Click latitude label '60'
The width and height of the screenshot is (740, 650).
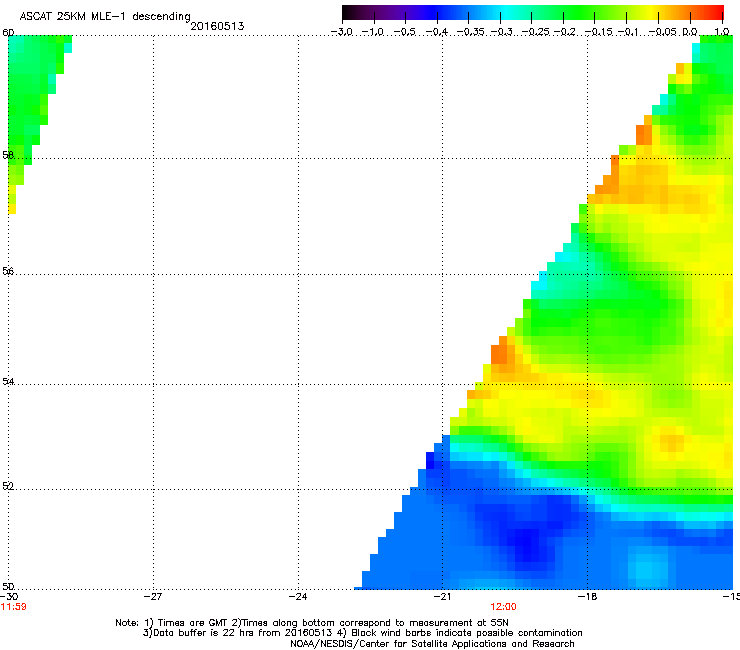tap(8, 33)
